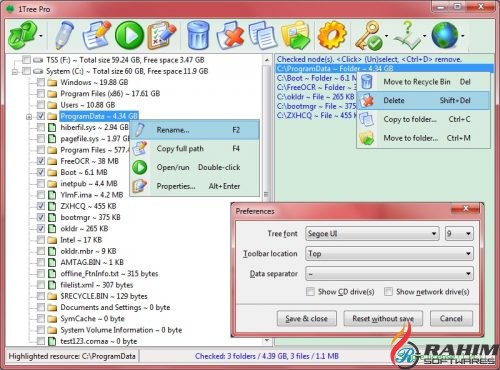Click the Copy to folder documents toolbar icon
Viewport: 500px width, 370px height.
263,35
